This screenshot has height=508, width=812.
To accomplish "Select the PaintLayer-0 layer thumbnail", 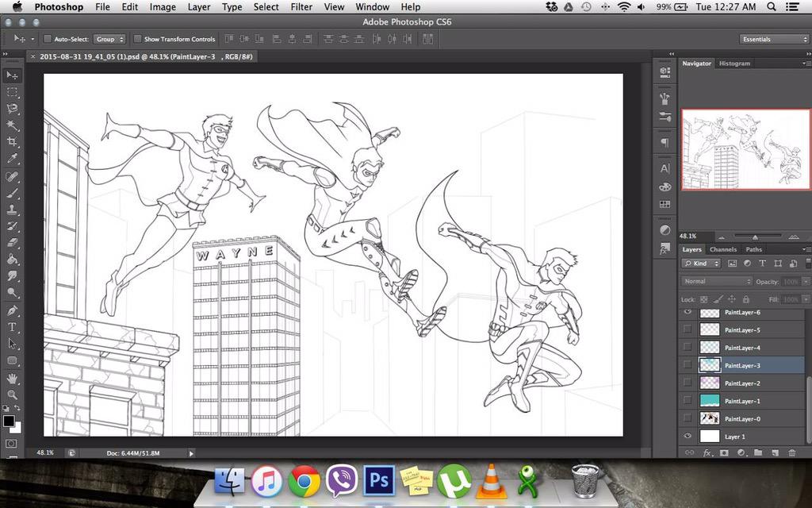I will click(710, 418).
